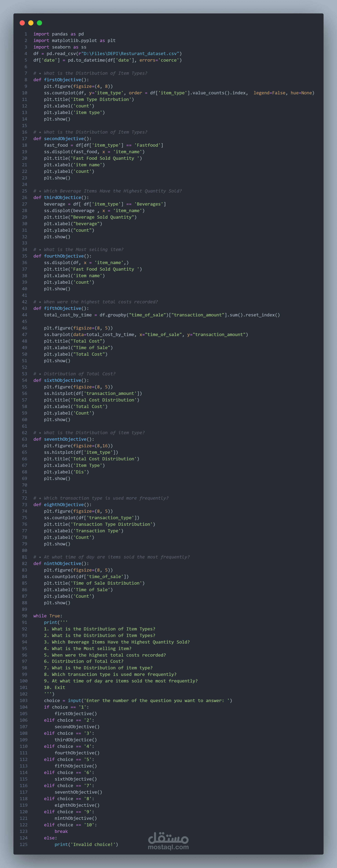Click the 'Time of Sale Distribution' title line

94,583
